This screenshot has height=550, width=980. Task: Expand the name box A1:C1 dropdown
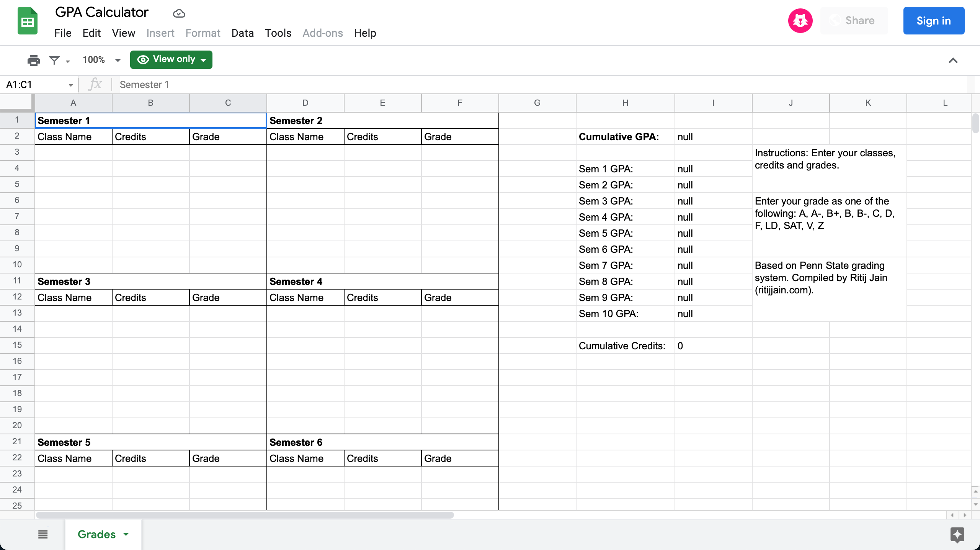pos(70,85)
